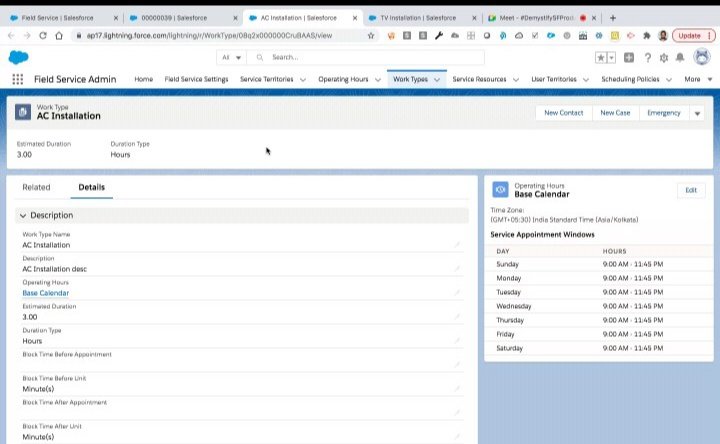Image resolution: width=720 pixels, height=444 pixels.
Task: Bookmark this page with star icon
Action: coord(371,35)
